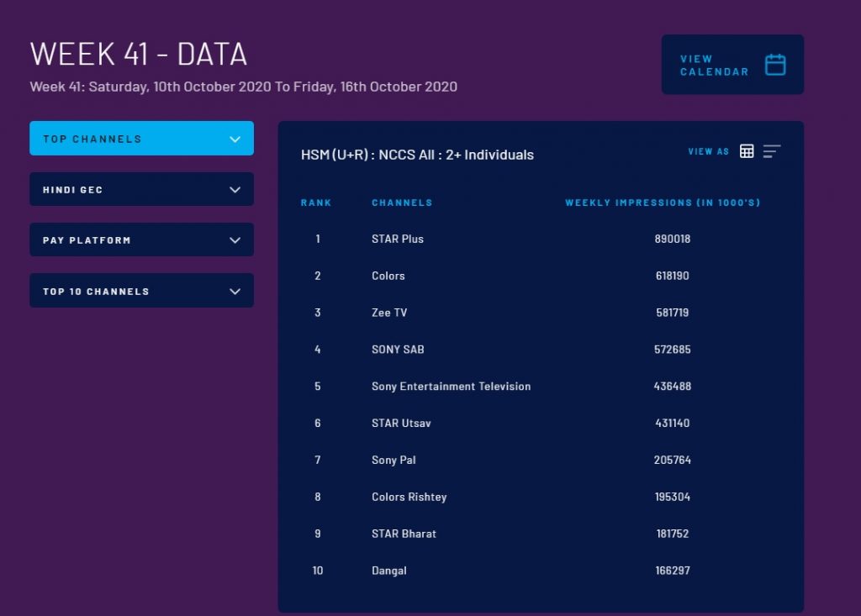861x616 pixels.
Task: Click the Dangal channel entry
Action: pyautogui.click(x=389, y=571)
